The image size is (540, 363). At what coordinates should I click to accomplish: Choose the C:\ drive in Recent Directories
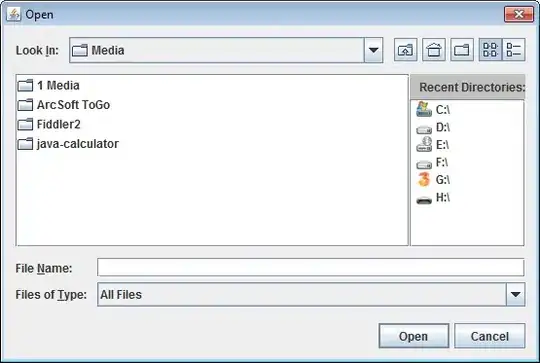[x=433, y=110]
